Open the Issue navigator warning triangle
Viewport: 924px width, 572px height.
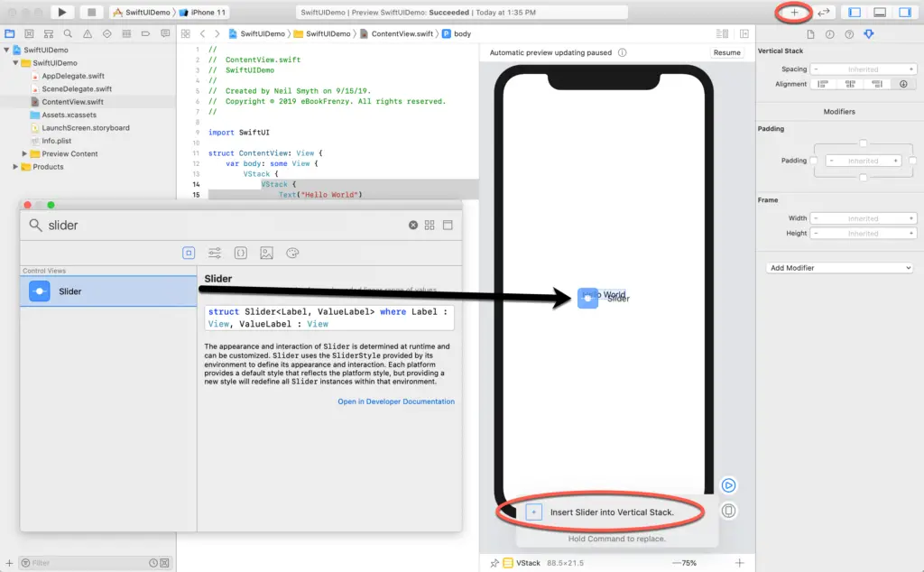tap(88, 33)
